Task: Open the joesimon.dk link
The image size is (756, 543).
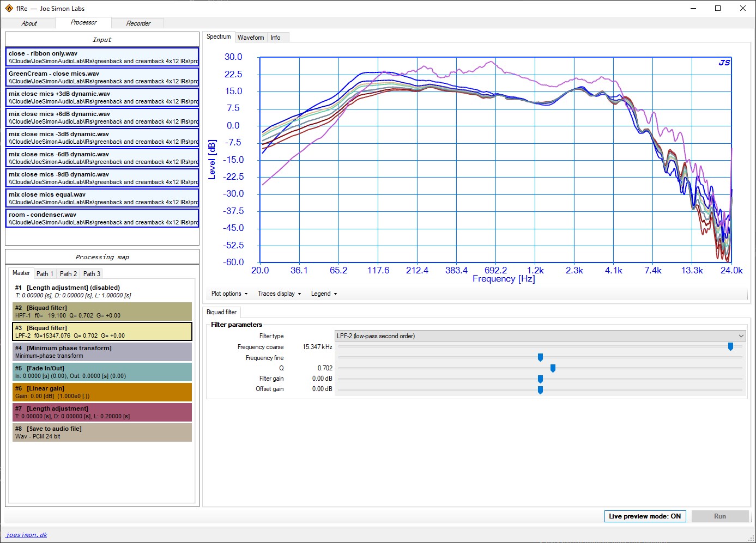Action: pos(26,535)
